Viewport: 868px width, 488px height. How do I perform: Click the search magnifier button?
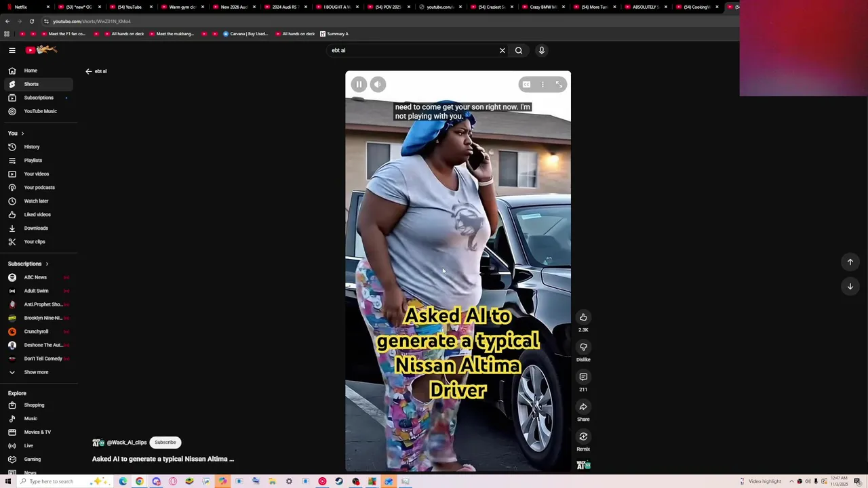519,50
